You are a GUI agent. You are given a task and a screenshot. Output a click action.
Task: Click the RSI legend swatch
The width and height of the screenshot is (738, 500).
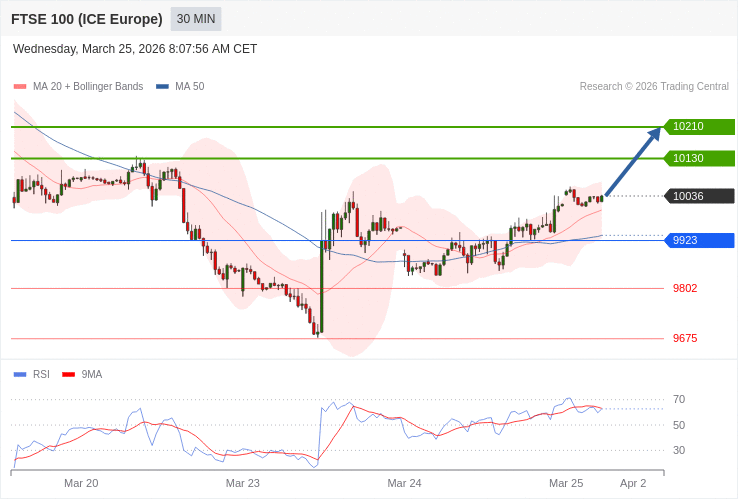click(x=20, y=375)
